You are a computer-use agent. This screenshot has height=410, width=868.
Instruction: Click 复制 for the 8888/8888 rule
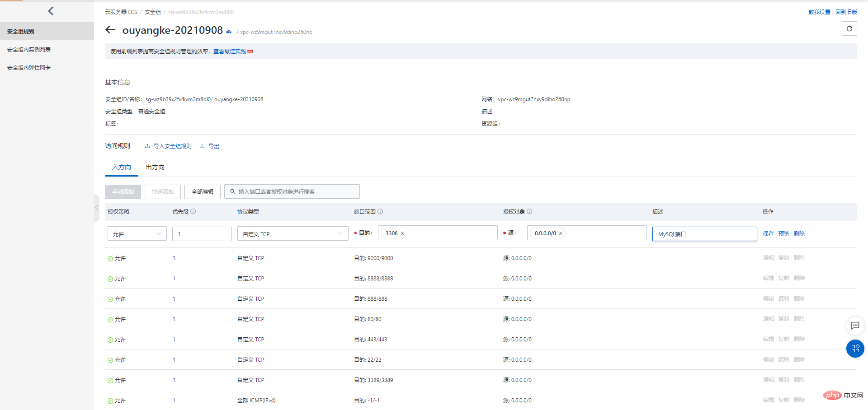[x=784, y=278]
